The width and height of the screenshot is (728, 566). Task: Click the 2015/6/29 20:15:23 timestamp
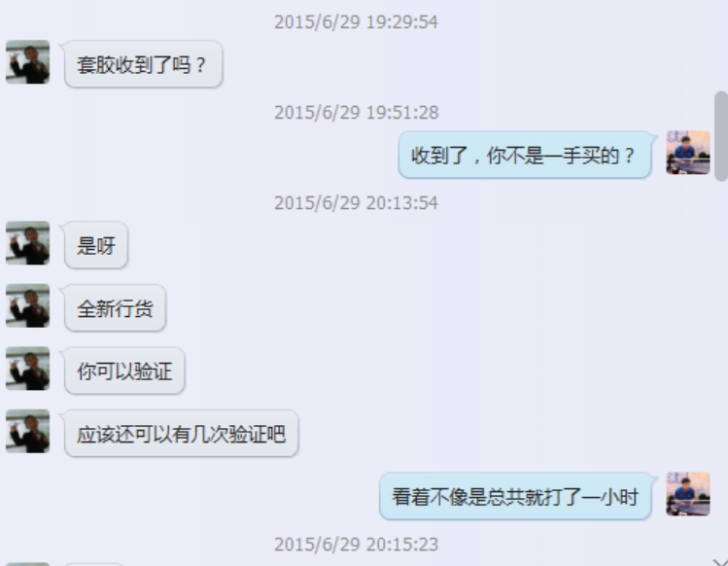click(x=356, y=545)
